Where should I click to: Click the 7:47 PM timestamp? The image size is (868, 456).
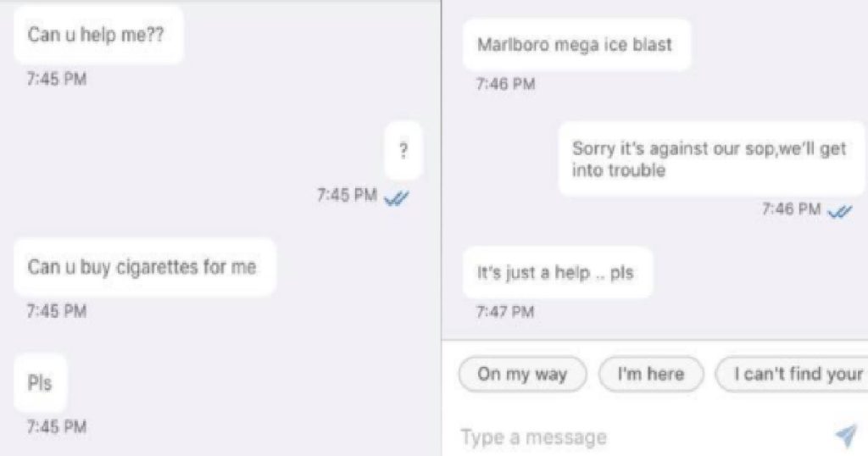click(x=505, y=312)
